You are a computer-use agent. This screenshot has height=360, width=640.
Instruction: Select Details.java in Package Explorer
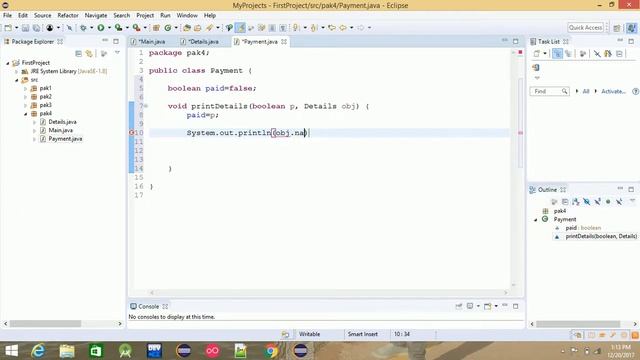[62, 122]
